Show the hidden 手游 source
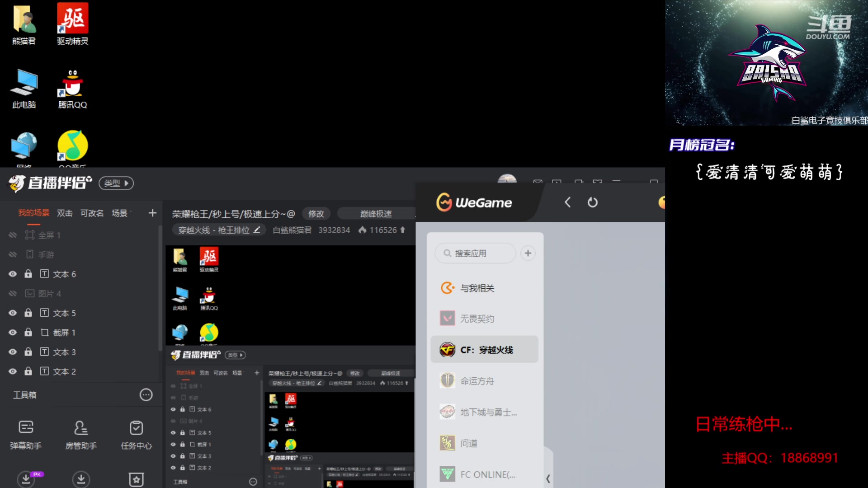Image resolution: width=868 pixels, height=488 pixels. (13, 254)
